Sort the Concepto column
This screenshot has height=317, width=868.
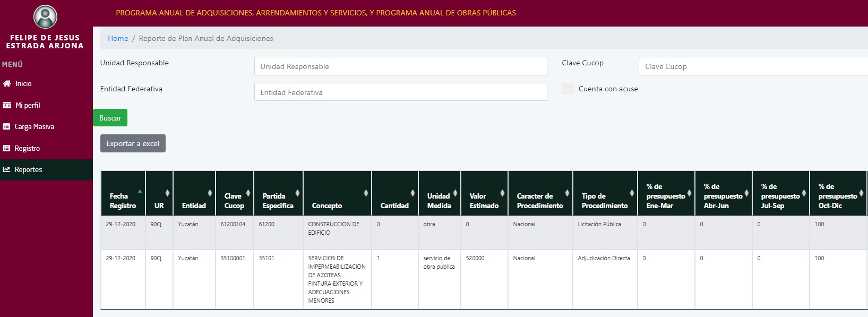click(366, 193)
